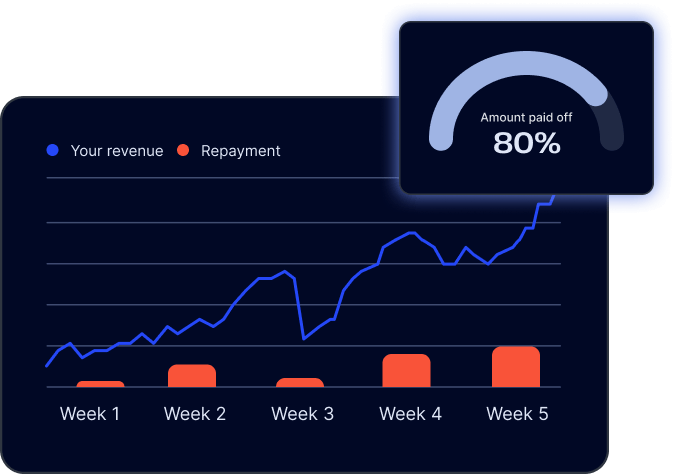The height and width of the screenshot is (474, 675).
Task: Click the 'Week 5' axis label
Action: point(517,414)
